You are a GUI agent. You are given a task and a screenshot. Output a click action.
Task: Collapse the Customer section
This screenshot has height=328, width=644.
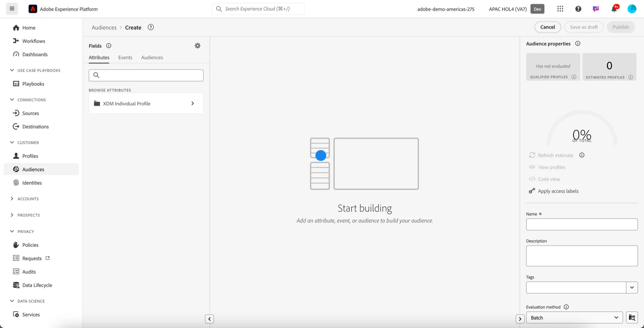click(12, 143)
